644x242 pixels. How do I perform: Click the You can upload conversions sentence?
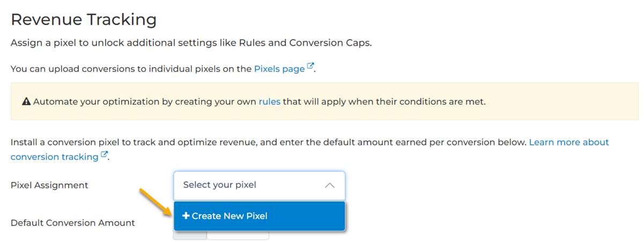click(x=131, y=69)
